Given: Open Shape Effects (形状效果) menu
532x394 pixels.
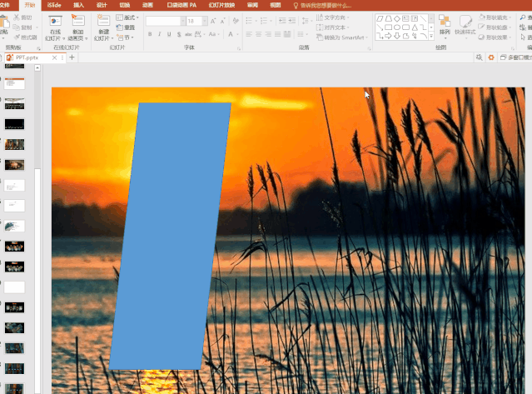Looking at the screenshot, I should [x=495, y=37].
